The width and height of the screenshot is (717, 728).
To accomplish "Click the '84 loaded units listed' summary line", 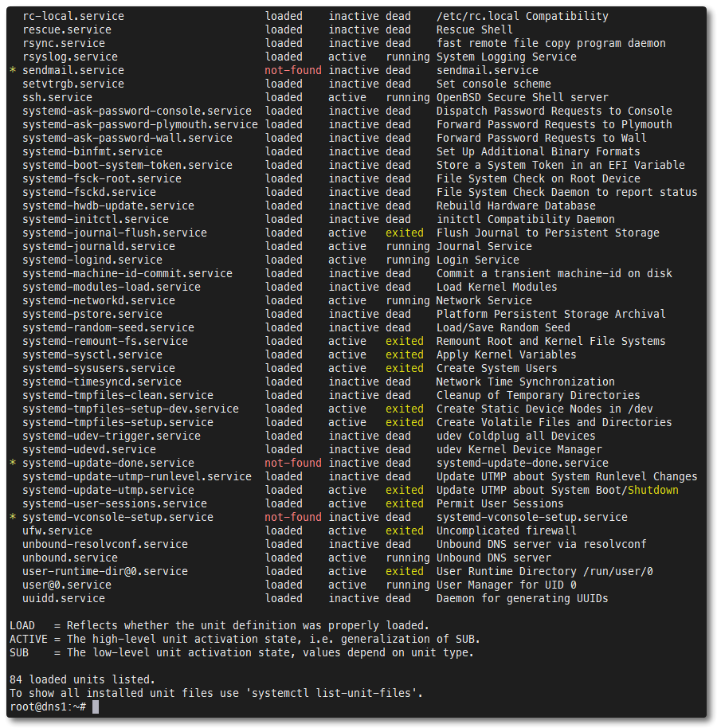I will coord(82,679).
